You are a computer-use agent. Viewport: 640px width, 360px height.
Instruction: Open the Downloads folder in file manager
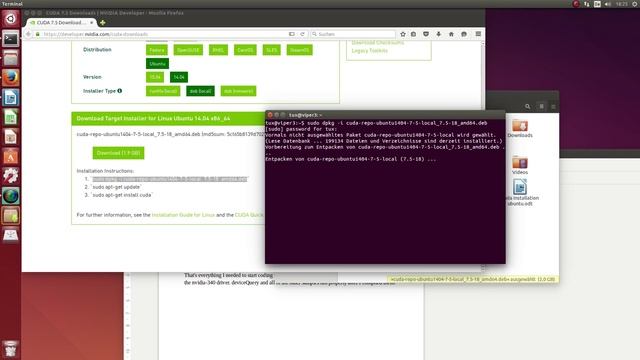[x=520, y=128]
